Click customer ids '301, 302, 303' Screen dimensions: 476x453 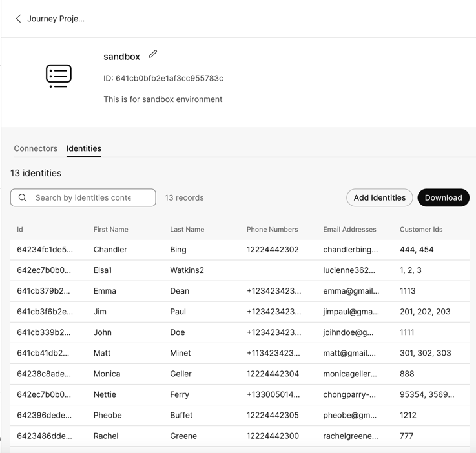coord(426,353)
